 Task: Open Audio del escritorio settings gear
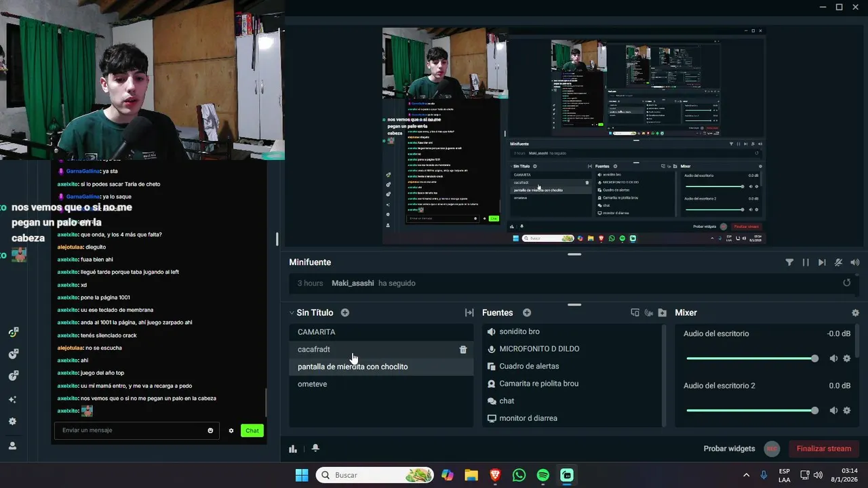pyautogui.click(x=846, y=359)
